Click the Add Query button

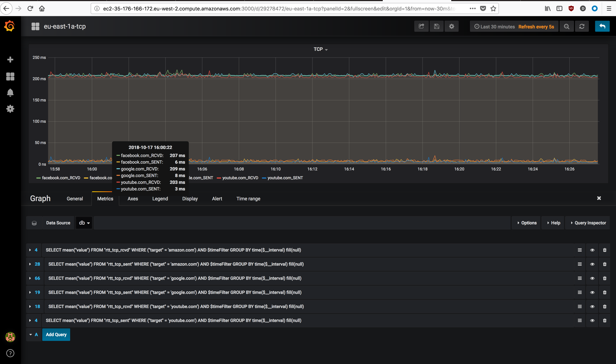pos(56,335)
